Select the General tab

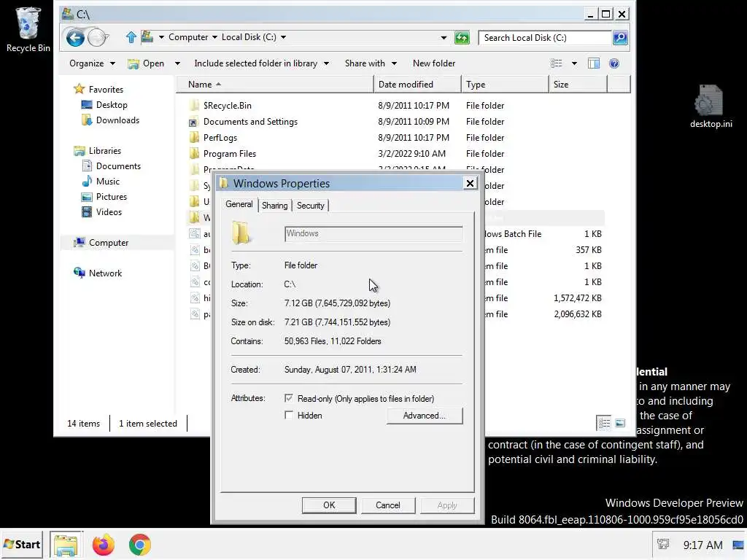239,204
